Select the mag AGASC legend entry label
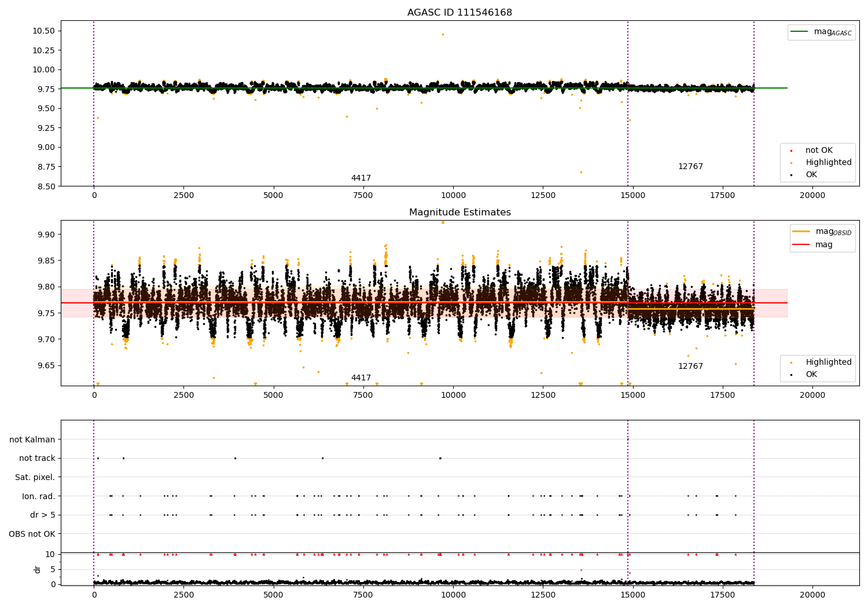The width and height of the screenshot is (868, 608). click(x=833, y=32)
